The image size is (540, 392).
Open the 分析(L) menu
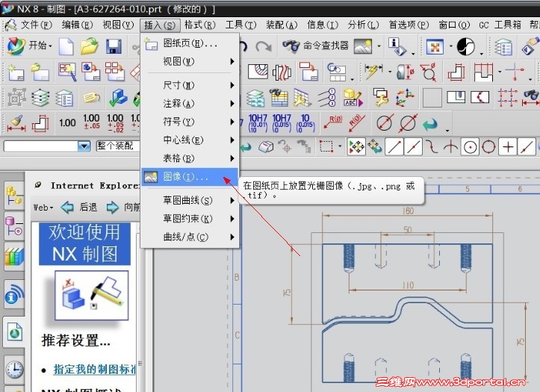click(x=363, y=25)
